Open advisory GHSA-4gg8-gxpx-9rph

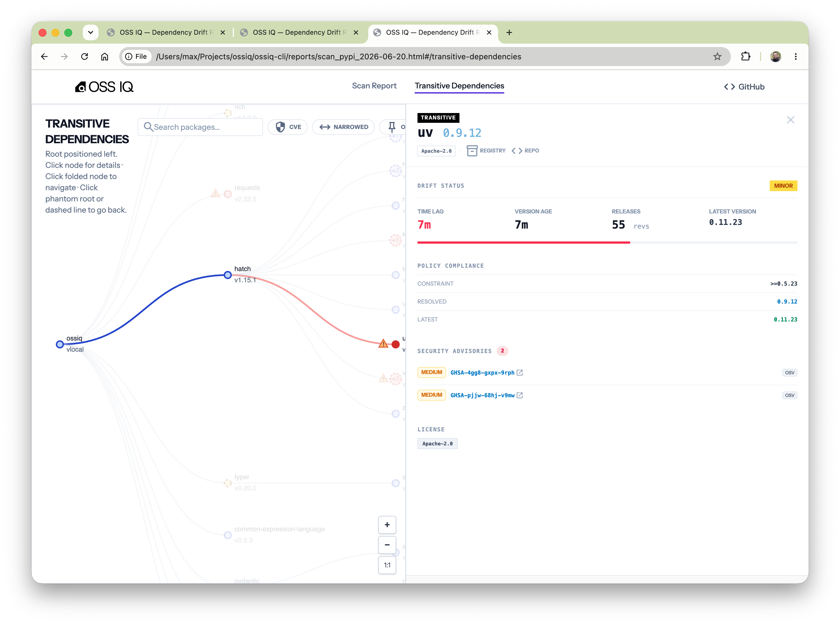pos(482,373)
